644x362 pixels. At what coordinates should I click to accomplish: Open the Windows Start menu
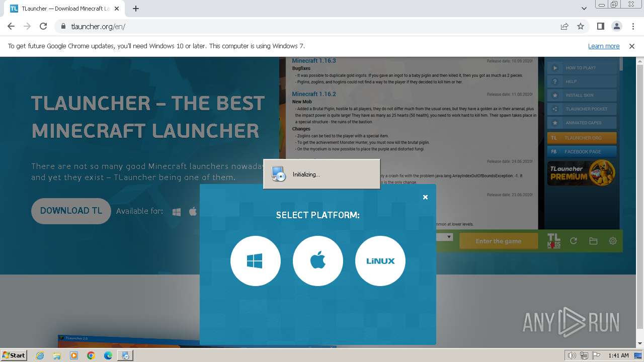pyautogui.click(x=14, y=355)
